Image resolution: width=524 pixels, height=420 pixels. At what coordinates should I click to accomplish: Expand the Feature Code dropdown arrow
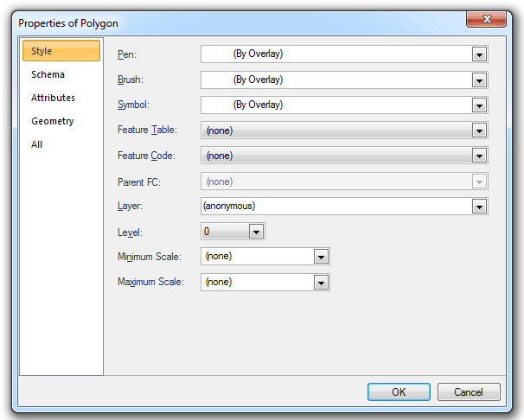[x=479, y=156]
